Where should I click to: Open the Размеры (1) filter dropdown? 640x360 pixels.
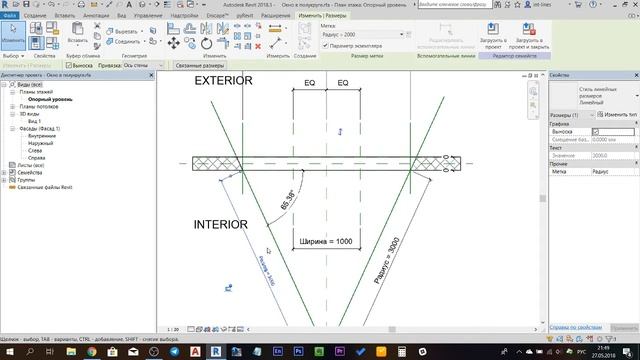[572, 115]
